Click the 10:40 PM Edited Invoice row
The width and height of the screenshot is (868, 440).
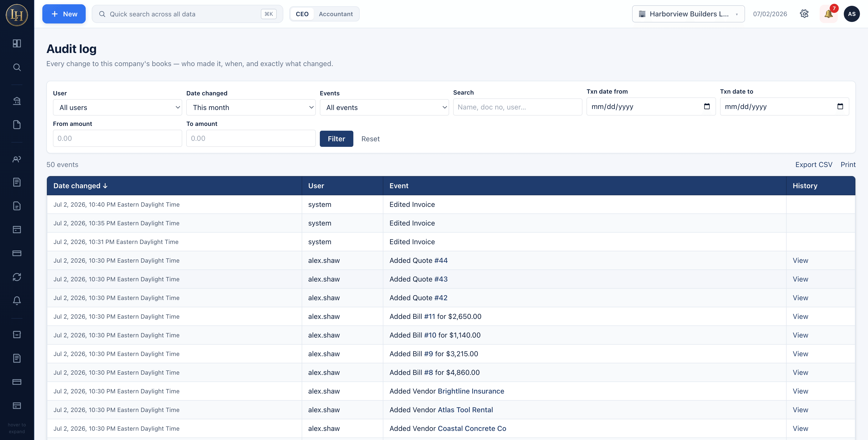tap(451, 204)
